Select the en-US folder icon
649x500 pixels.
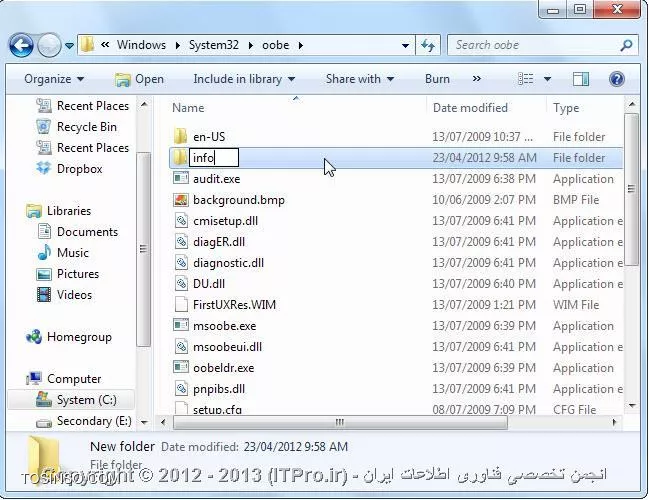click(x=180, y=137)
